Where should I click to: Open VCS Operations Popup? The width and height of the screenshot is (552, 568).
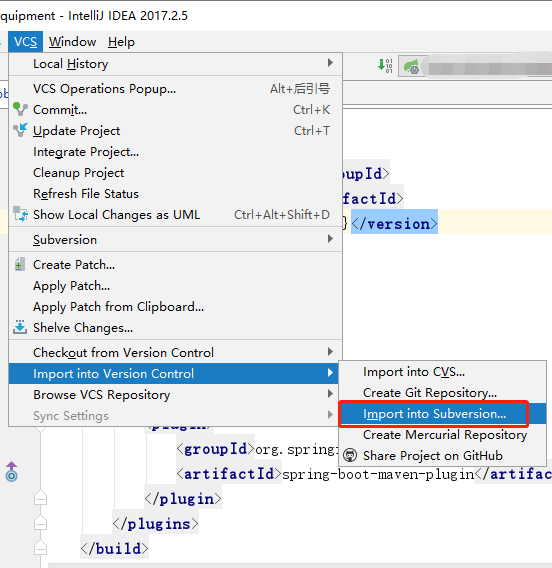[x=176, y=89]
